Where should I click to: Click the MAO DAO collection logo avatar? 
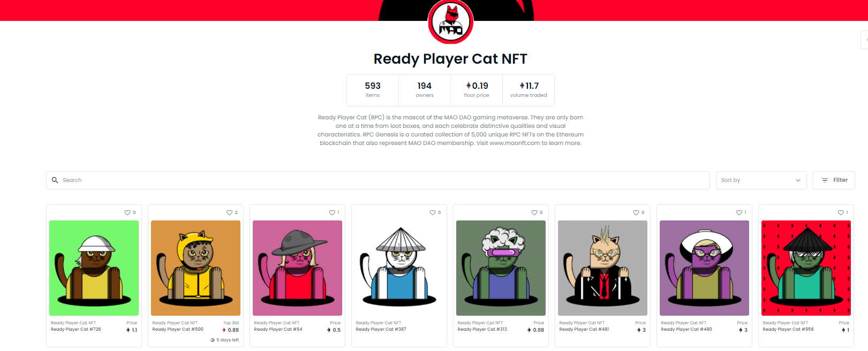coord(450,22)
